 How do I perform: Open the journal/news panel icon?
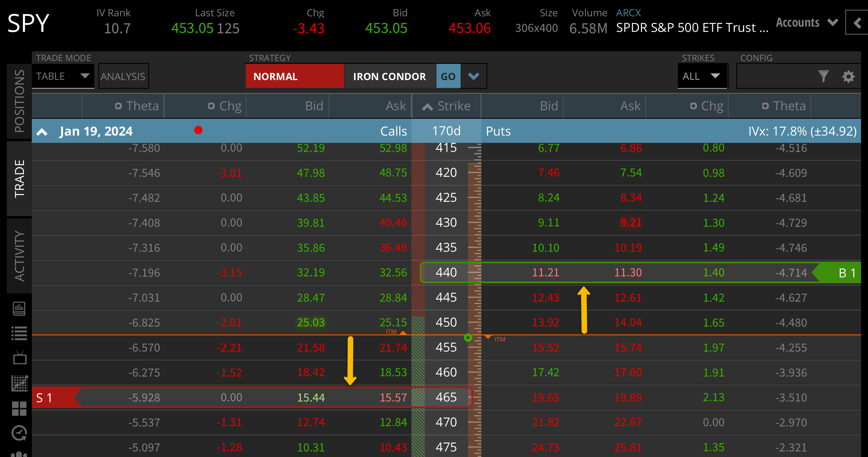pyautogui.click(x=19, y=308)
